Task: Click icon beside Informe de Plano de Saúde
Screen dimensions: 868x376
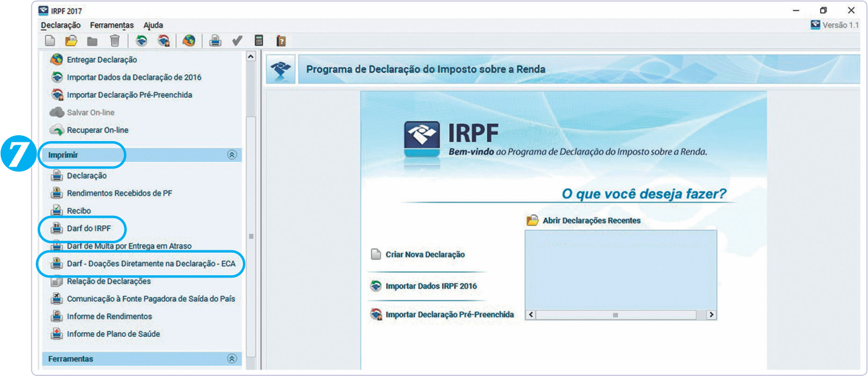Action: coord(57,334)
